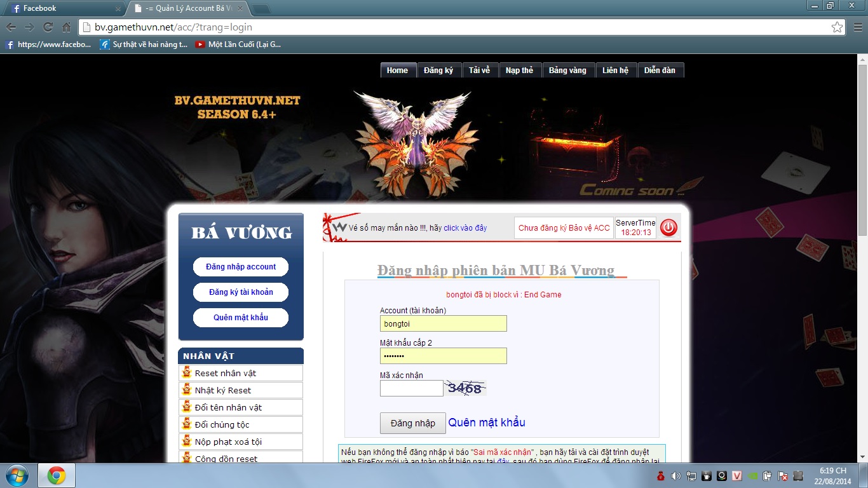Select Quản Lý Account Bá Vương tab

[189, 9]
